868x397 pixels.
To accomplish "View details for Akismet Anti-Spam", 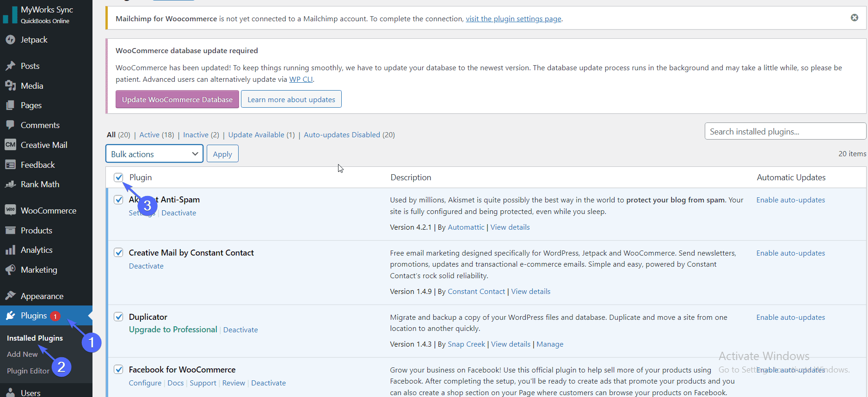I will pyautogui.click(x=510, y=227).
